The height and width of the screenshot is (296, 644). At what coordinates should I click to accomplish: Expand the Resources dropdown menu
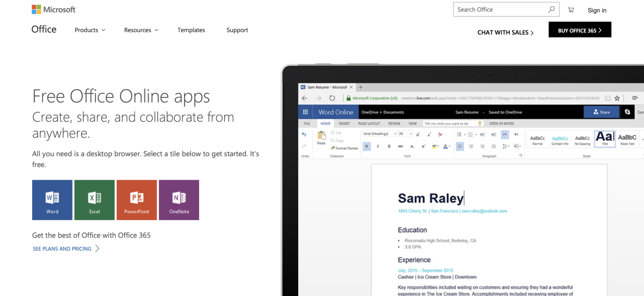coord(141,30)
